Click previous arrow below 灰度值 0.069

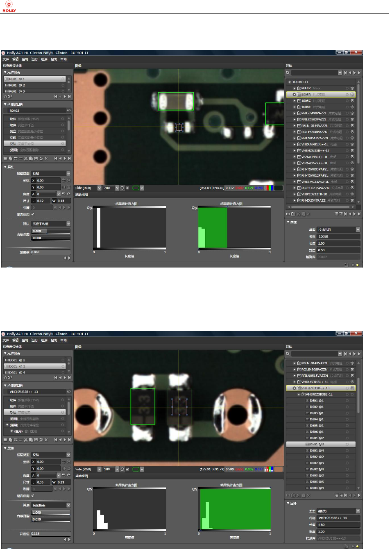(x=65, y=258)
